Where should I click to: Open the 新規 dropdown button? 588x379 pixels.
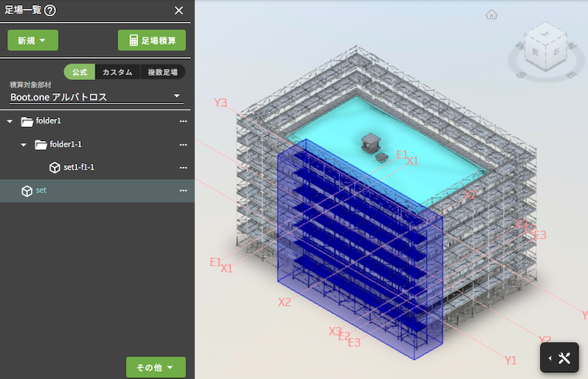tap(32, 40)
